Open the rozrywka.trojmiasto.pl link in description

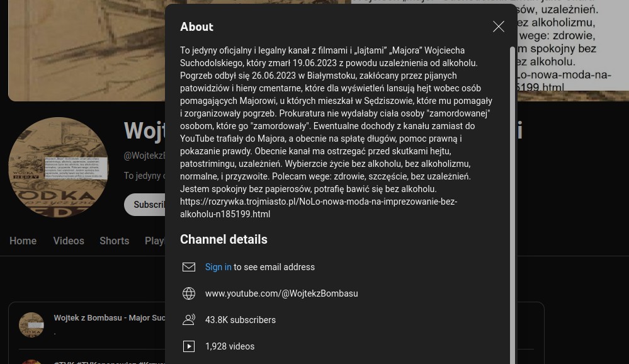pos(318,208)
